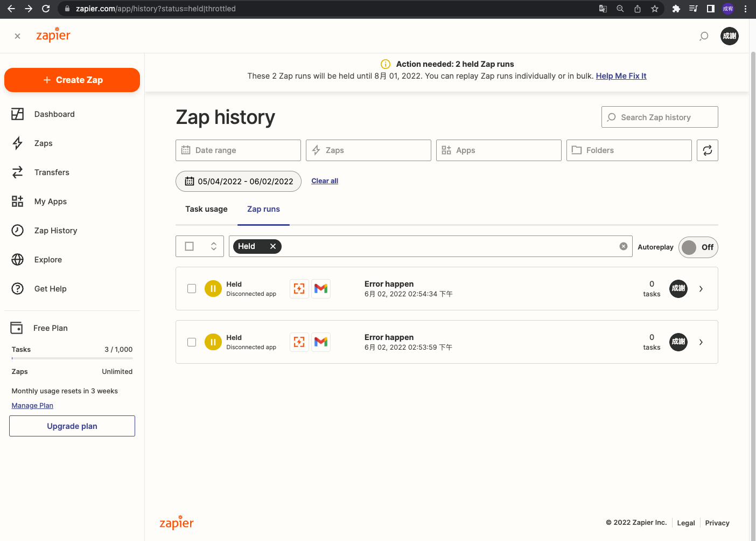Expand the 02:53:59 run chevron
Viewport: 756px width, 541px height.
click(x=701, y=342)
